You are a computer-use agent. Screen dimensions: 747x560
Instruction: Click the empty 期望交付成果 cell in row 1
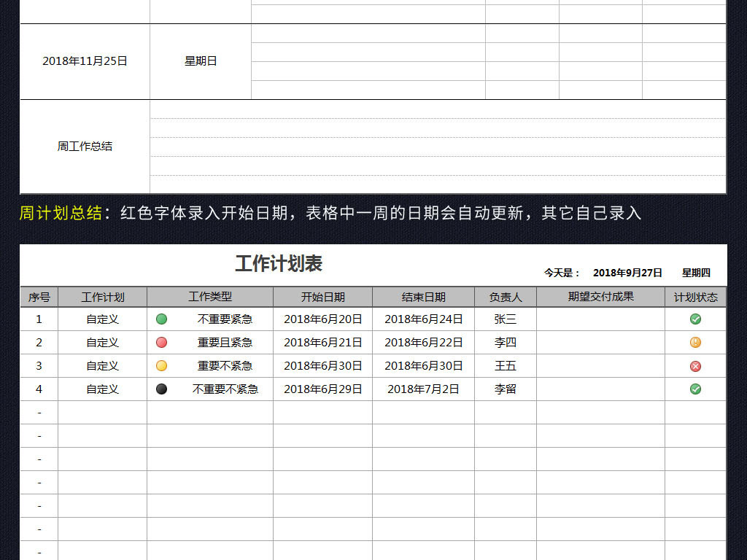coord(600,319)
